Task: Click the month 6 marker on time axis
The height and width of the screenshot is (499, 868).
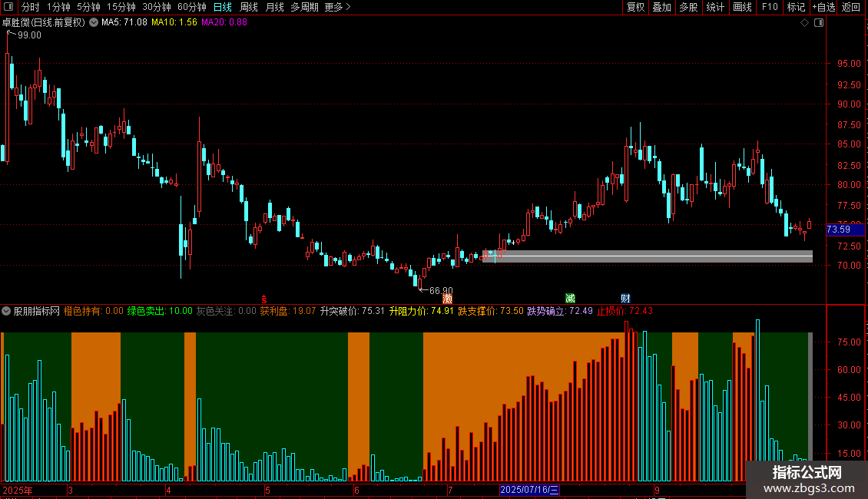Action: 356,490
